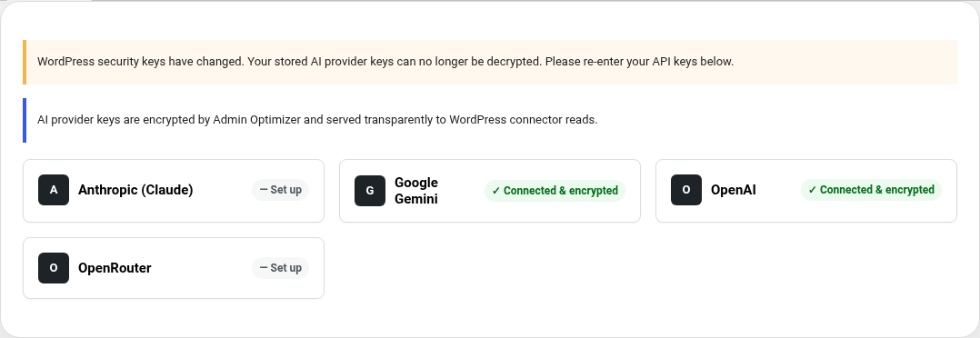The width and height of the screenshot is (980, 338).
Task: Click the OpenAI "O" provider icon
Action: click(685, 190)
